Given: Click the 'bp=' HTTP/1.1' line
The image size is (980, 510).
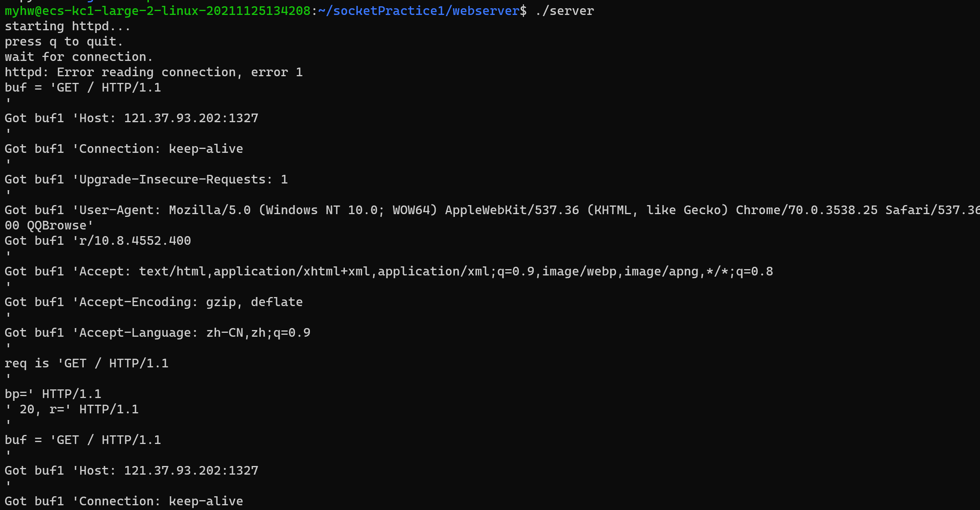Looking at the screenshot, I should [x=53, y=394].
